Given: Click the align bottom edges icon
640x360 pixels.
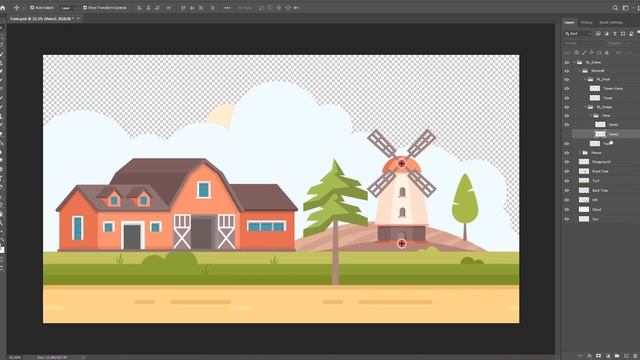Looking at the screenshot, I should pyautogui.click(x=201, y=8).
